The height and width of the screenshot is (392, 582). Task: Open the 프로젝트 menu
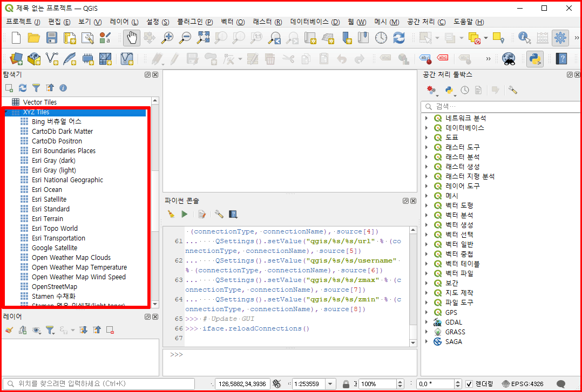click(23, 22)
